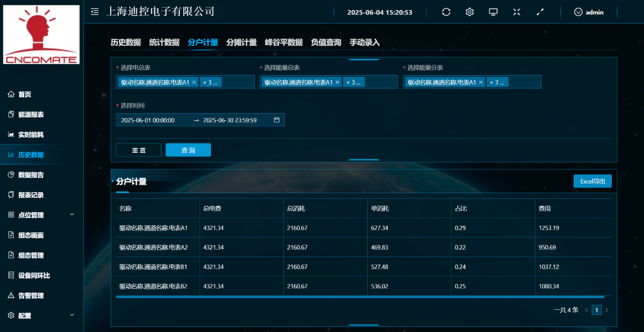
Task: Switch to the 负值查询 tab
Action: tap(326, 43)
